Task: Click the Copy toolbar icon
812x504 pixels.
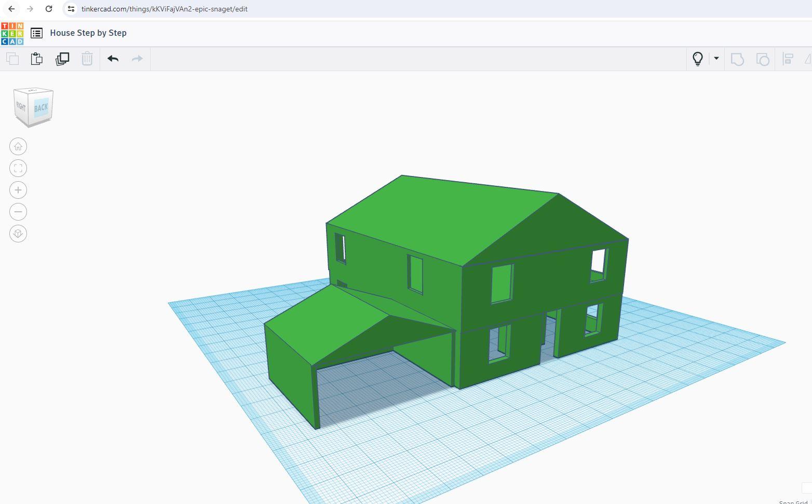Action: click(12, 59)
